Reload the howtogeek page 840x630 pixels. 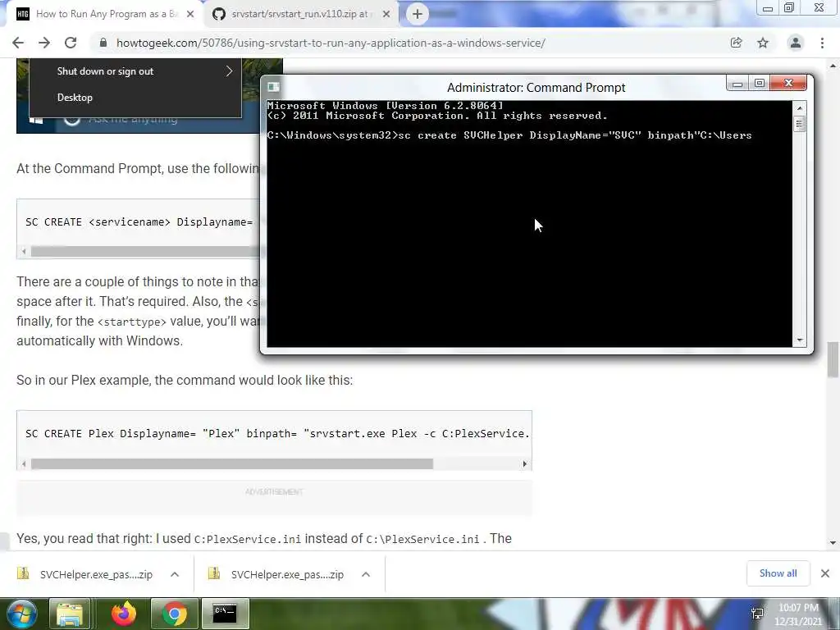[x=71, y=43]
